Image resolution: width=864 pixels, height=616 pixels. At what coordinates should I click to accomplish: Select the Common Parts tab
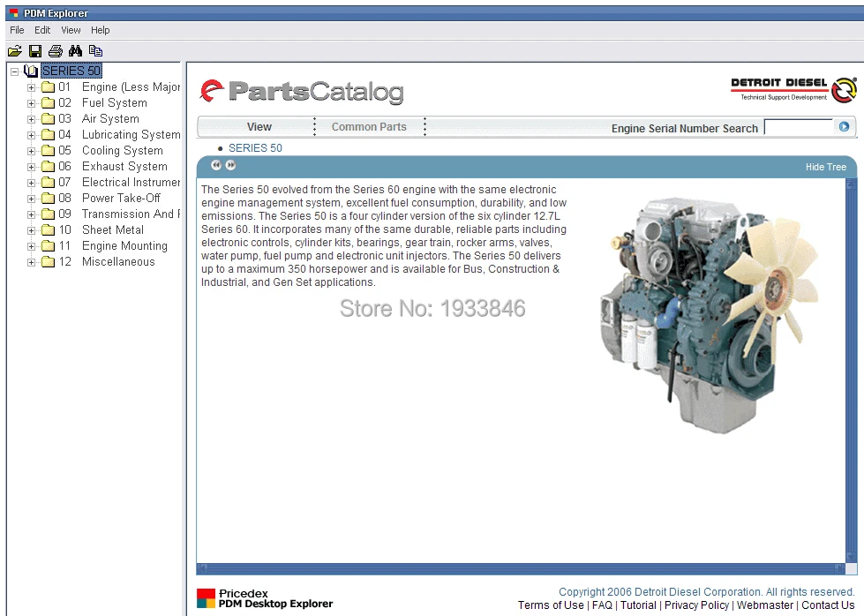click(369, 127)
